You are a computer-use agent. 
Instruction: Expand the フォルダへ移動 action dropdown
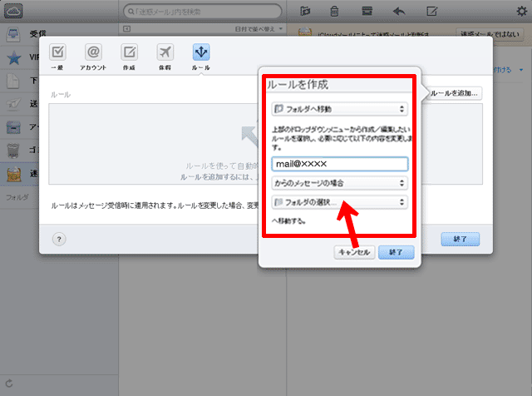click(x=339, y=109)
